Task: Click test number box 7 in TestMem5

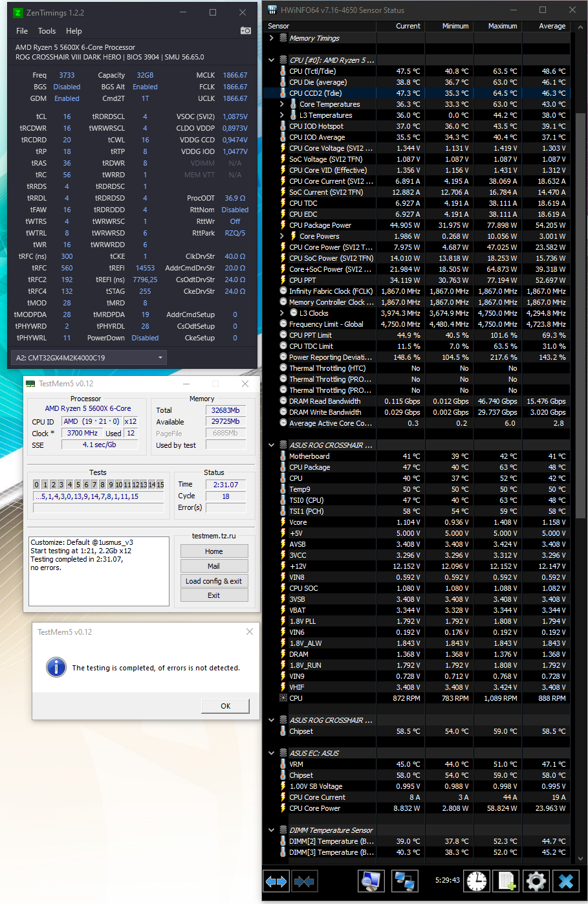Action: [x=94, y=485]
